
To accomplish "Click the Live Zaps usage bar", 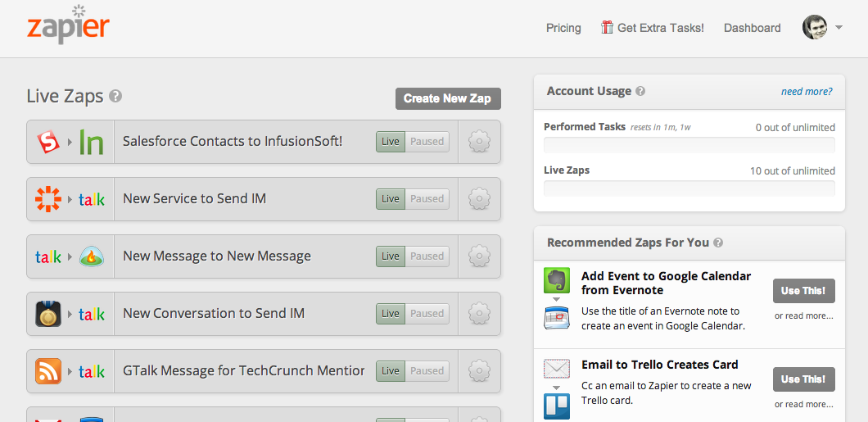I will point(689,188).
